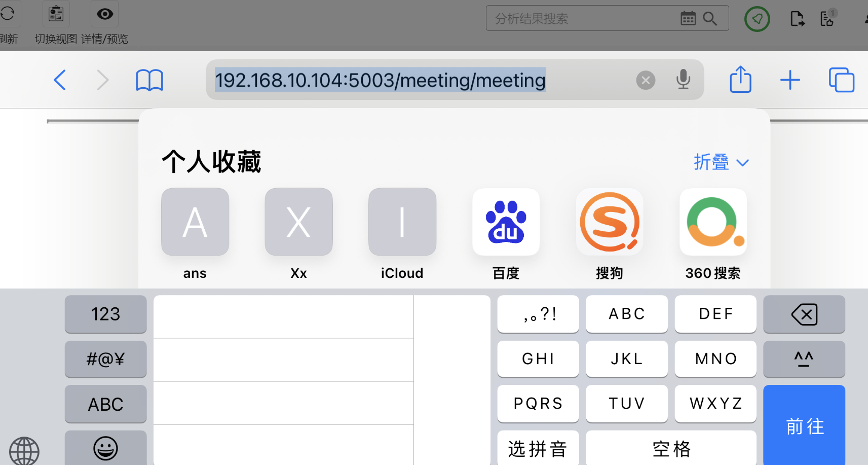Open the document list icon with badge

click(x=828, y=18)
